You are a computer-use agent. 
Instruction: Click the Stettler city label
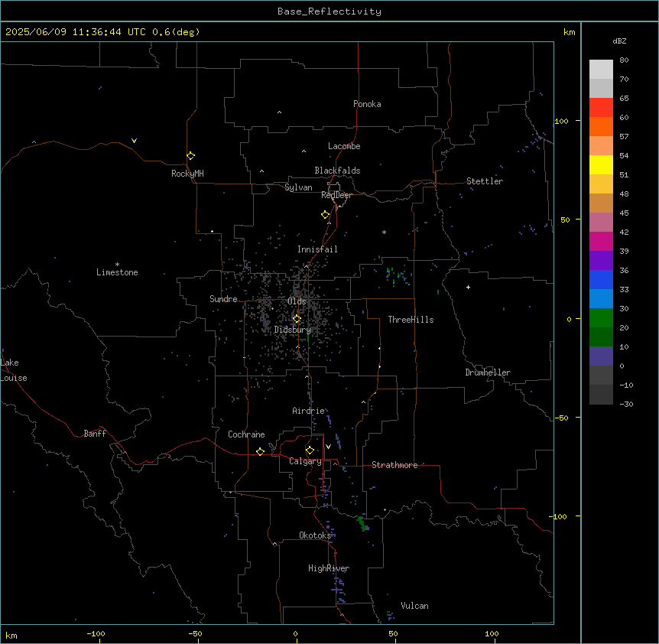click(485, 181)
